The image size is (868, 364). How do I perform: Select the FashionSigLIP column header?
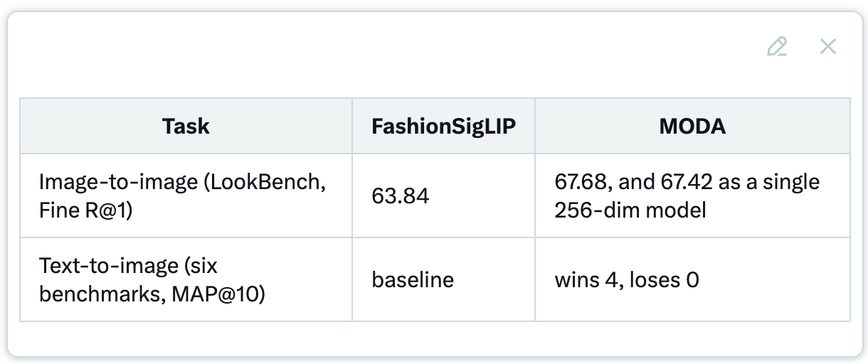(x=444, y=127)
